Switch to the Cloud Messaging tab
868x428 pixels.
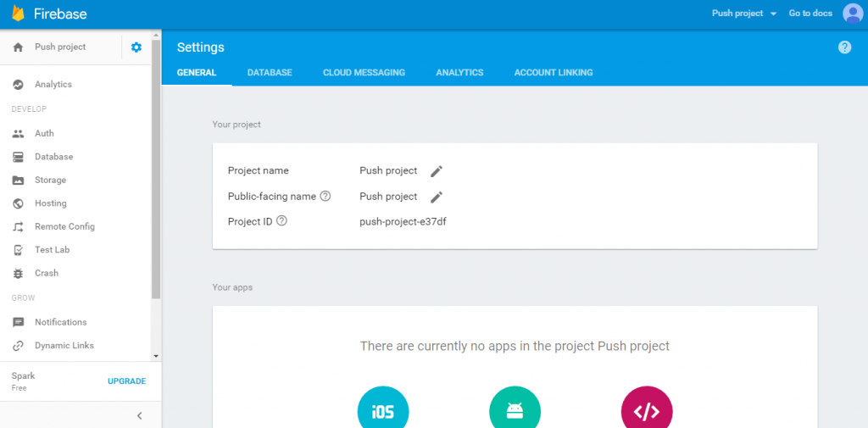point(364,73)
